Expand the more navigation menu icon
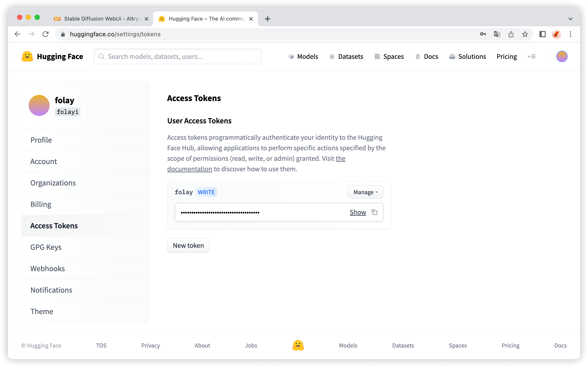Screen dimensions: 588x367 [x=531, y=57]
